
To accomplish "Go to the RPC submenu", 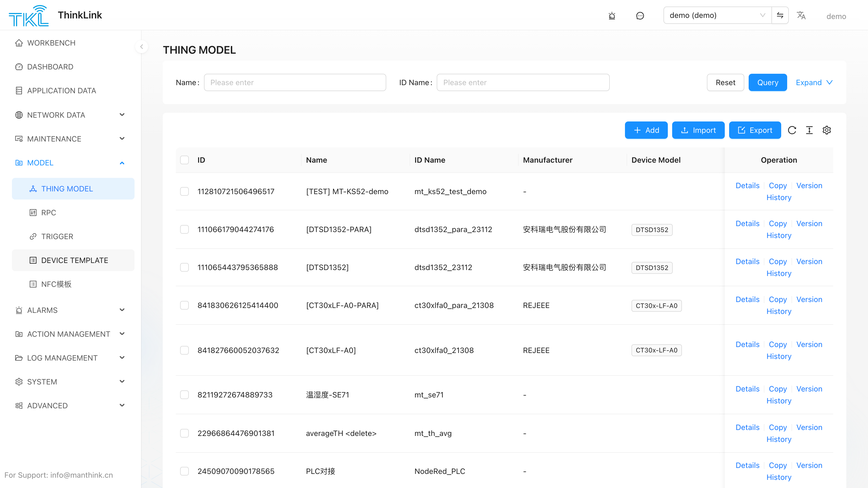I will coord(73,213).
